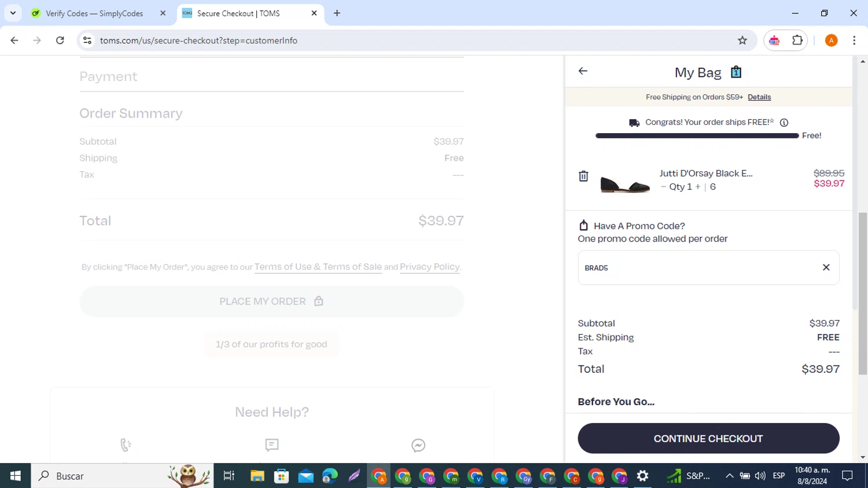The width and height of the screenshot is (868, 488).
Task: Go back to the previous page
Action: click(x=14, y=41)
